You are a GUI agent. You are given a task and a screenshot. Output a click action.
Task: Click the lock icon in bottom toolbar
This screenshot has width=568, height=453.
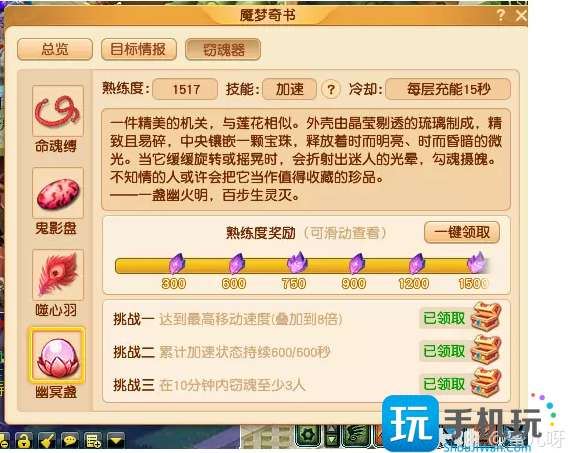click(x=24, y=441)
